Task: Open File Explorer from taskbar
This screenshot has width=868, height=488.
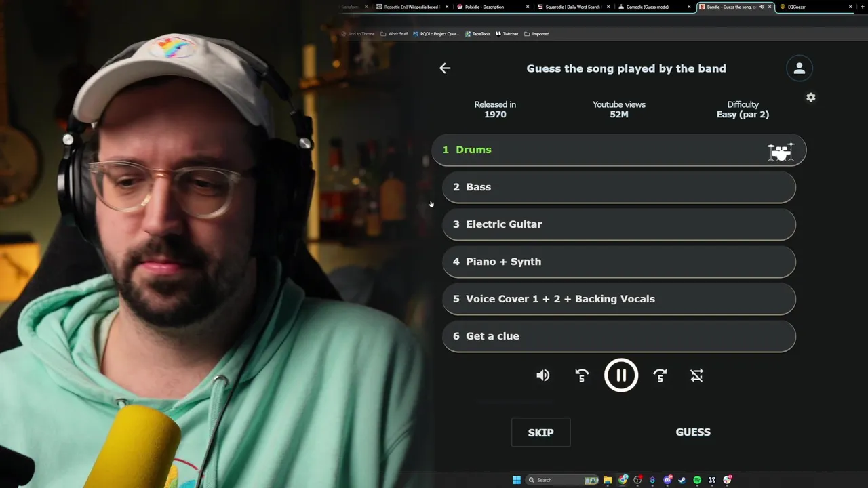Action: 608,480
